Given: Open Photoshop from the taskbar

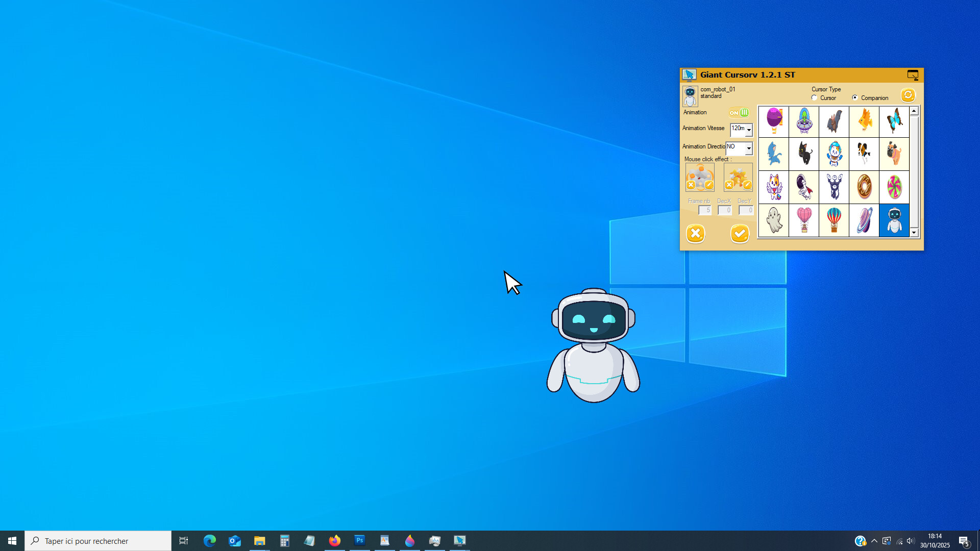Looking at the screenshot, I should [360, 540].
